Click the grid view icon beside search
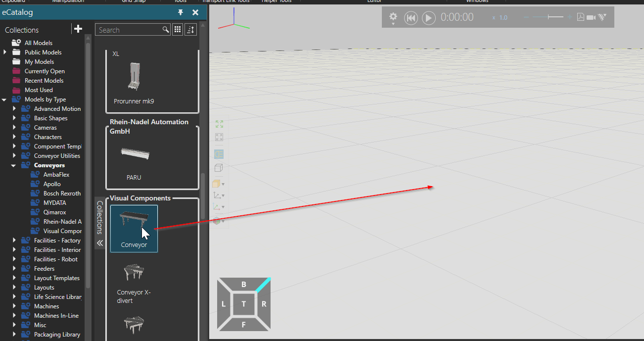The height and width of the screenshot is (341, 644). pyautogui.click(x=177, y=29)
